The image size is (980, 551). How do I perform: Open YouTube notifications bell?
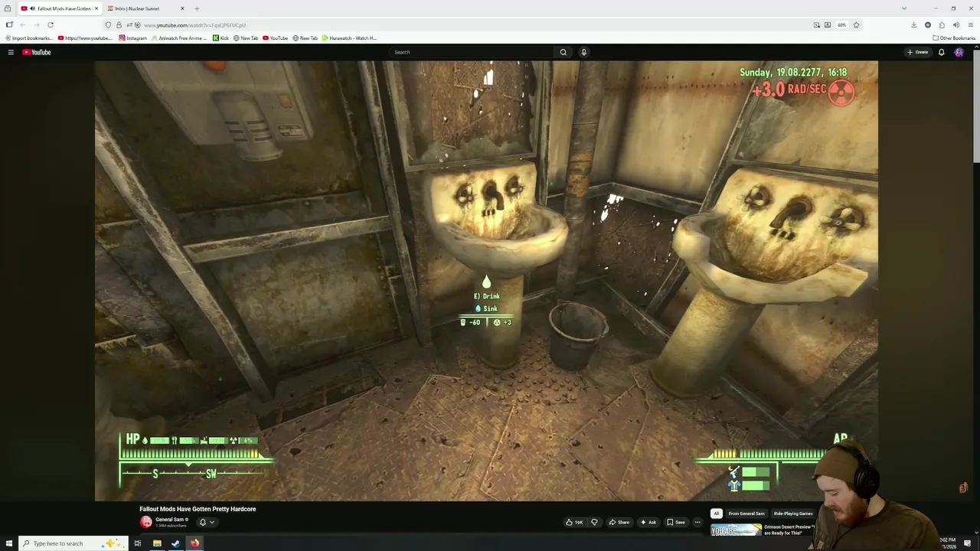(941, 52)
